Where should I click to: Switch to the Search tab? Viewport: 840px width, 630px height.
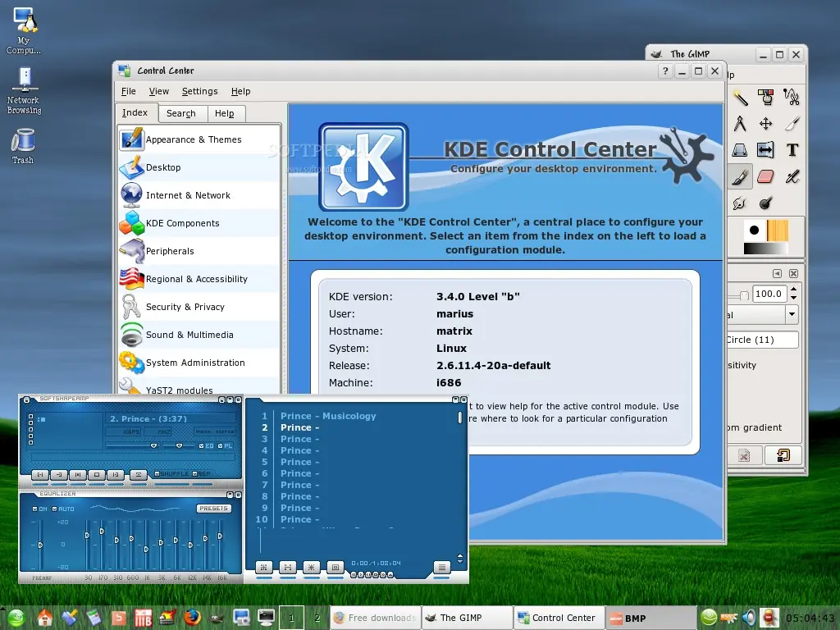[181, 113]
